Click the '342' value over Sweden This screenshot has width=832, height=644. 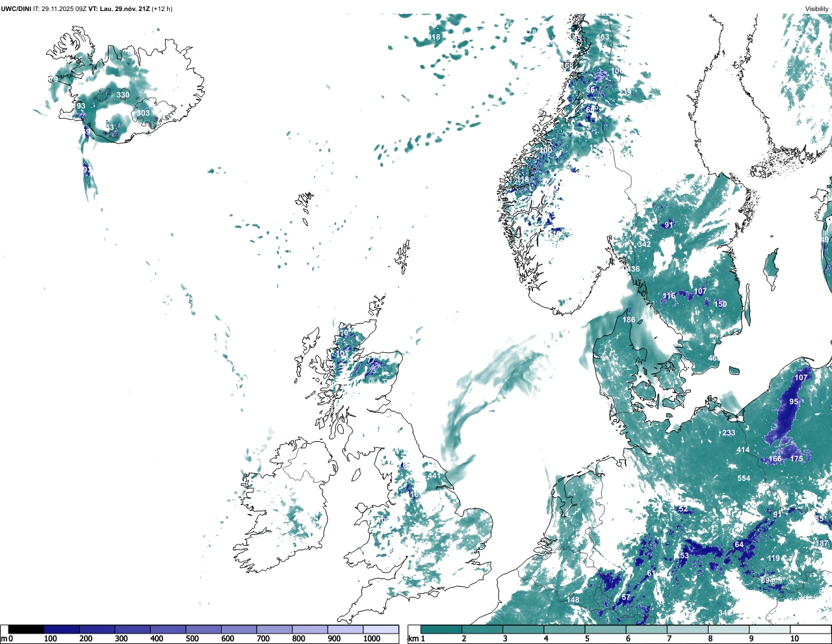pos(644,244)
